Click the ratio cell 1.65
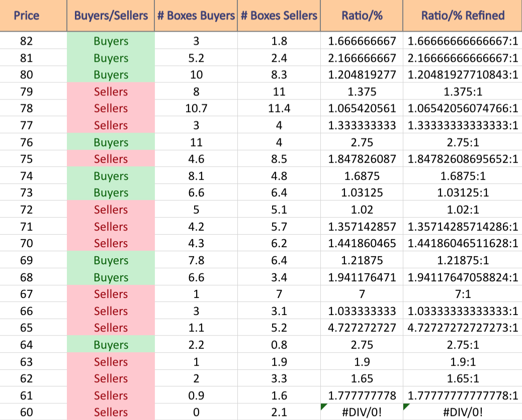 [362, 378]
